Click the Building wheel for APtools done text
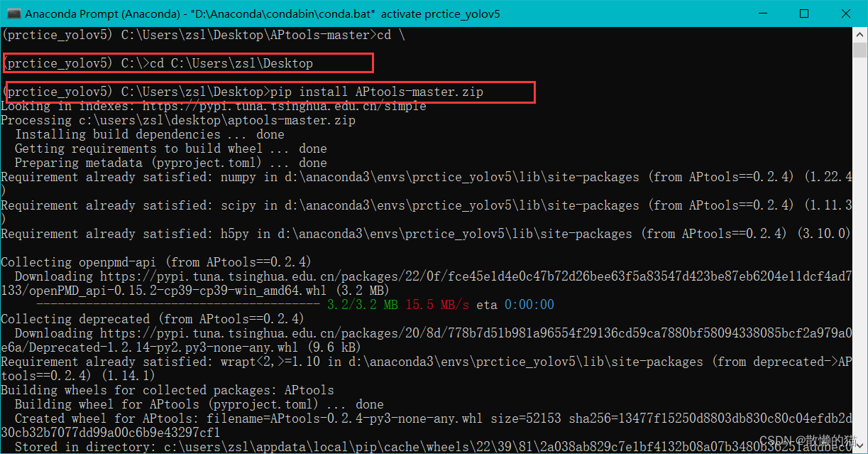Image resolution: width=868 pixels, height=454 pixels. (199, 404)
